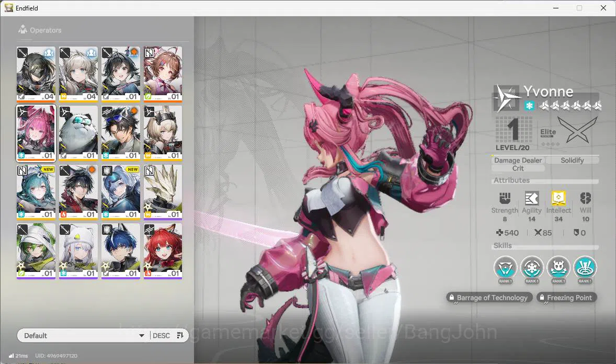The height and width of the screenshot is (364, 616).
Task: Click the six-star rarity row
Action: click(x=570, y=105)
